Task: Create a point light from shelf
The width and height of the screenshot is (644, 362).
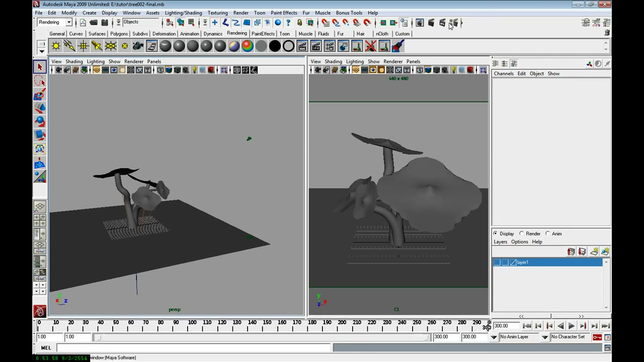Action: click(83, 46)
